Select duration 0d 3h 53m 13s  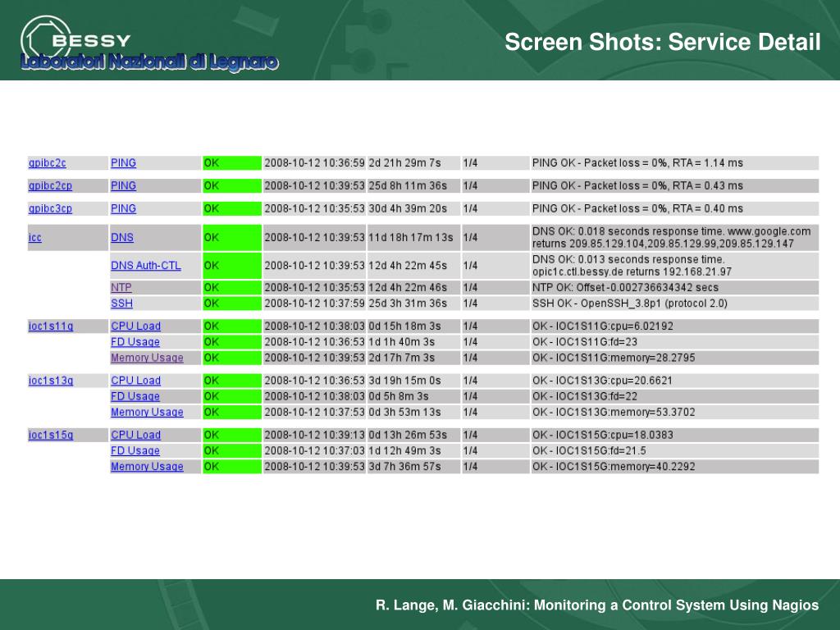click(x=404, y=412)
